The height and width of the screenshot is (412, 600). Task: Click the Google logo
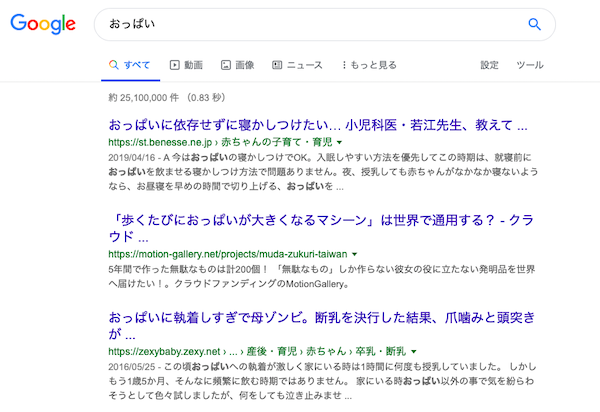point(43,24)
